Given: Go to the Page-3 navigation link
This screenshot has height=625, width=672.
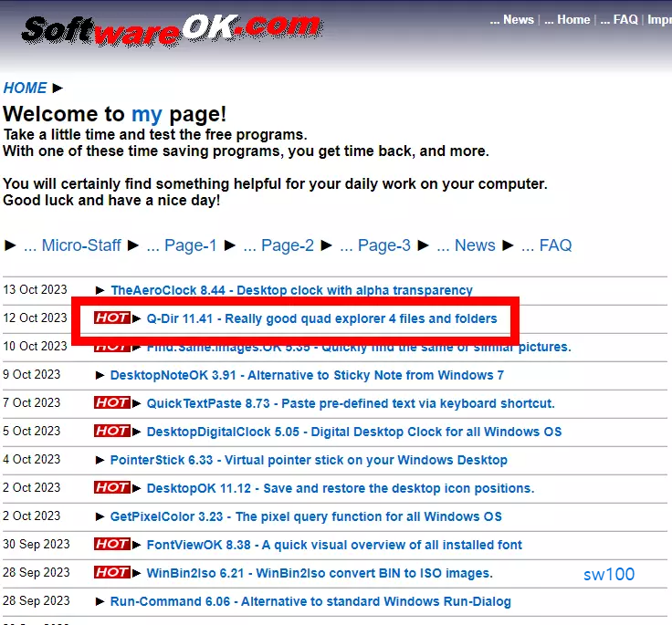Looking at the screenshot, I should point(384,245).
